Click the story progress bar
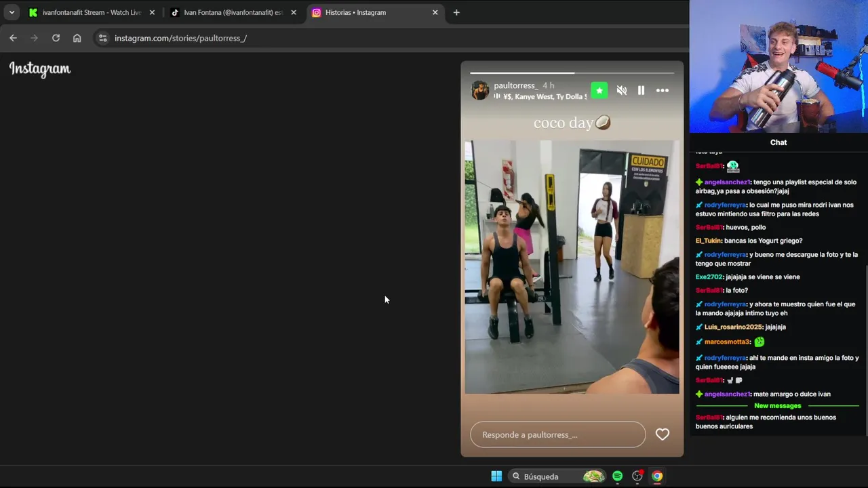 (572, 73)
